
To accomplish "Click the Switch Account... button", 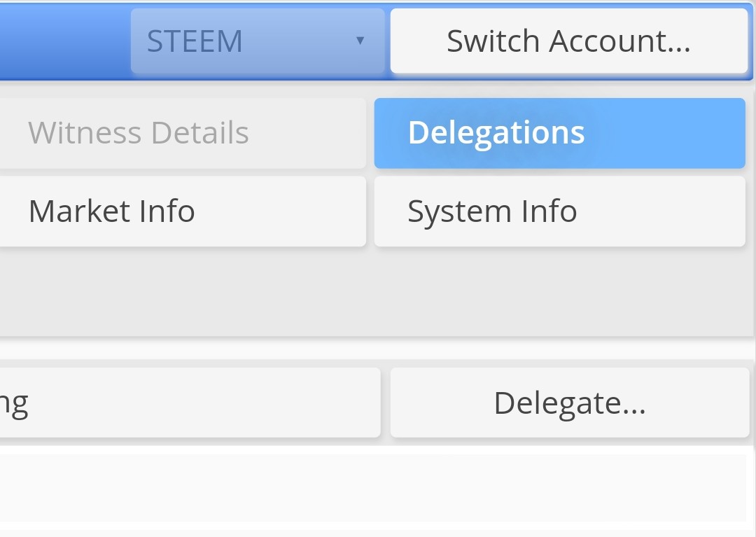I will tap(569, 41).
